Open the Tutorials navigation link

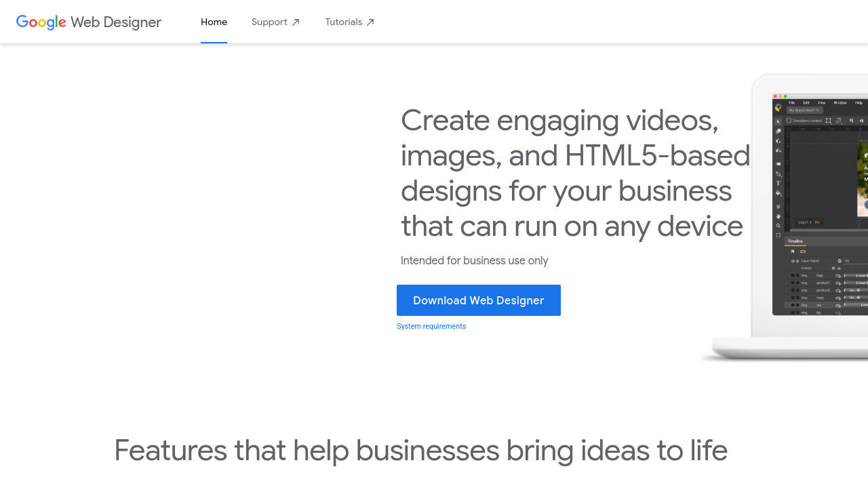click(349, 22)
